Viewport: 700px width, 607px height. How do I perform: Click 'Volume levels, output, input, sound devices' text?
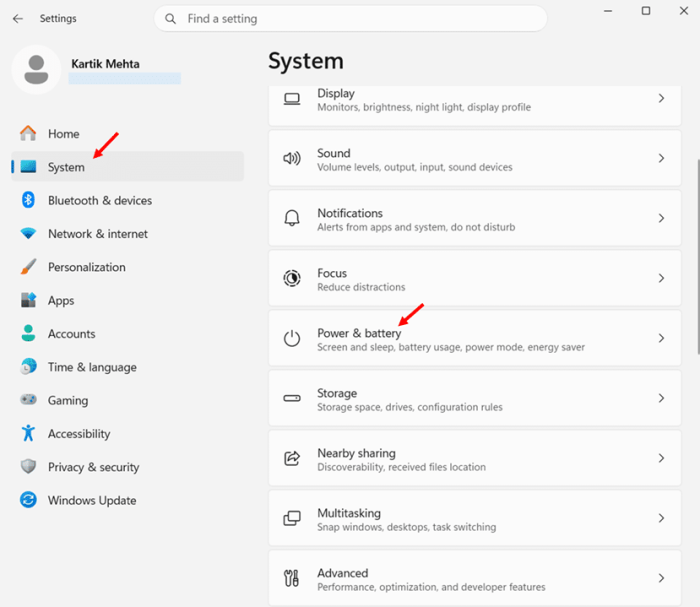(x=415, y=167)
